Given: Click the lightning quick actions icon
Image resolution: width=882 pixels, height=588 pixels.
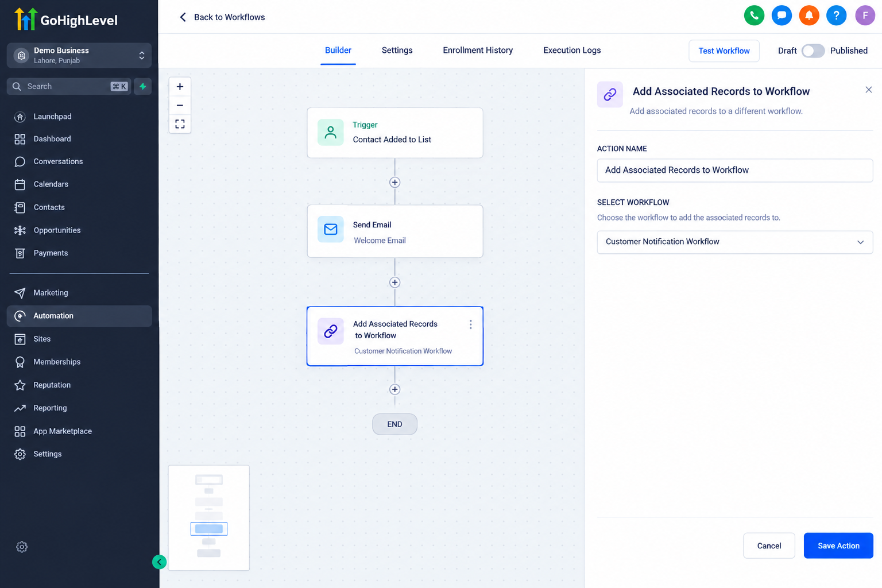Looking at the screenshot, I should (x=143, y=86).
